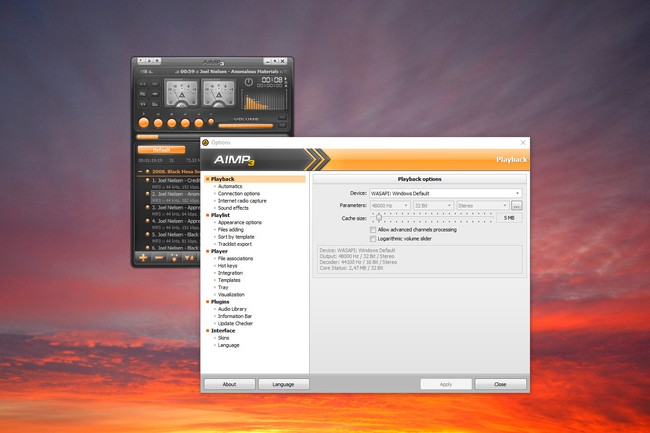Open the 32 Bit parameter dropdown

tap(433, 206)
